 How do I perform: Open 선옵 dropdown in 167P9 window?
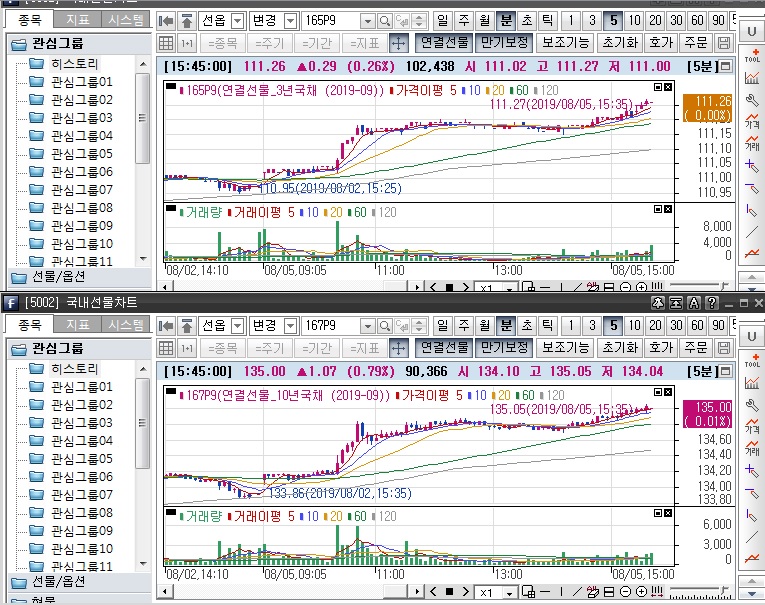(x=238, y=326)
